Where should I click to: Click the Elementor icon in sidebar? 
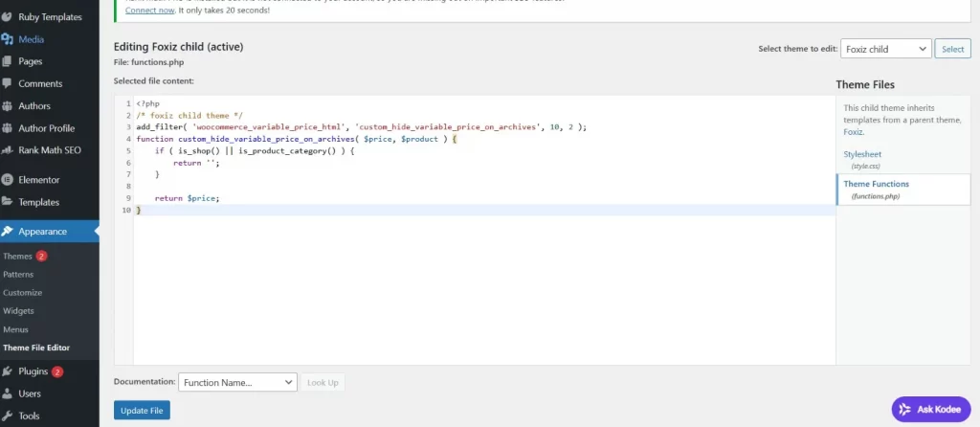(9, 180)
